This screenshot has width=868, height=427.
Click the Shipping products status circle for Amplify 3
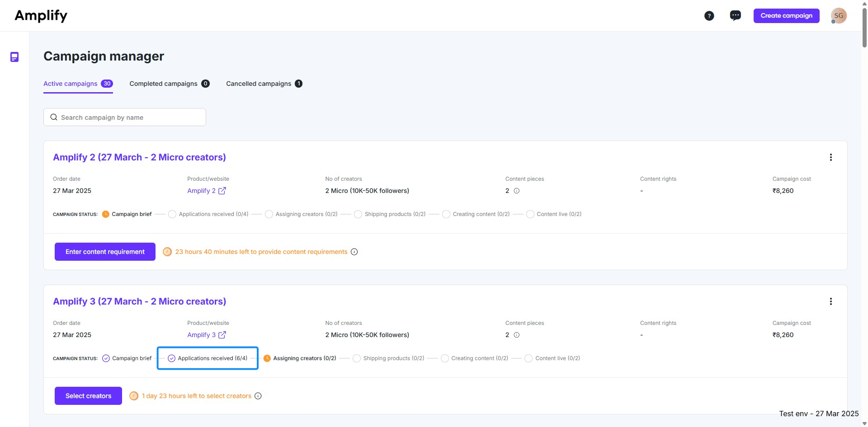pos(357,358)
